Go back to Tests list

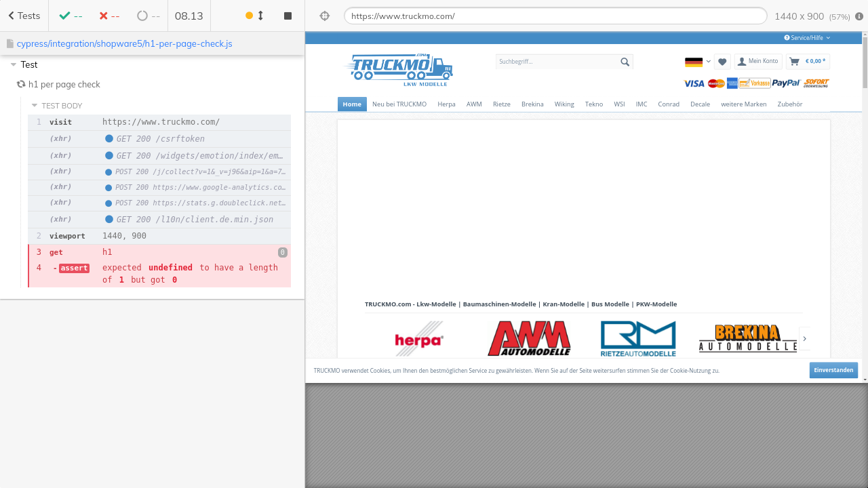coord(24,16)
